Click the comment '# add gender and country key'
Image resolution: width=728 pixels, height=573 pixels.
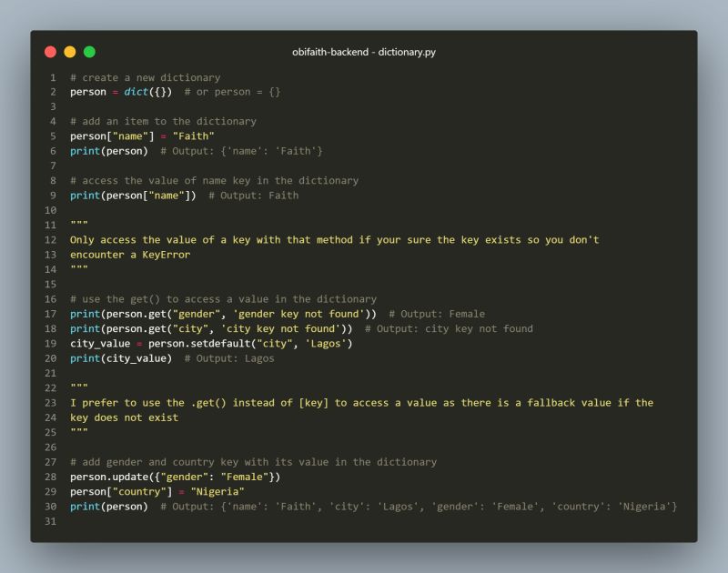[254, 462]
